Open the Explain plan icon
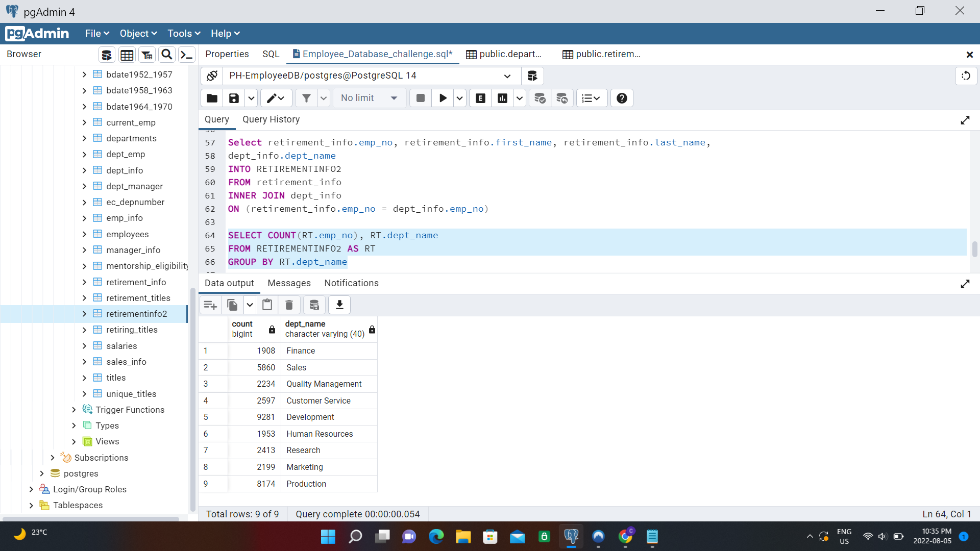The image size is (980, 551). tap(480, 98)
